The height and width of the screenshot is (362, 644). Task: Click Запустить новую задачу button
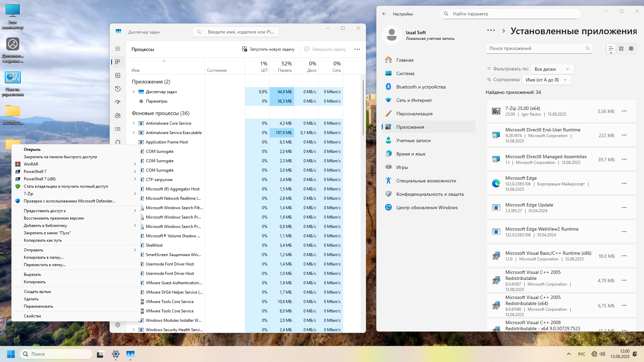pos(268,49)
